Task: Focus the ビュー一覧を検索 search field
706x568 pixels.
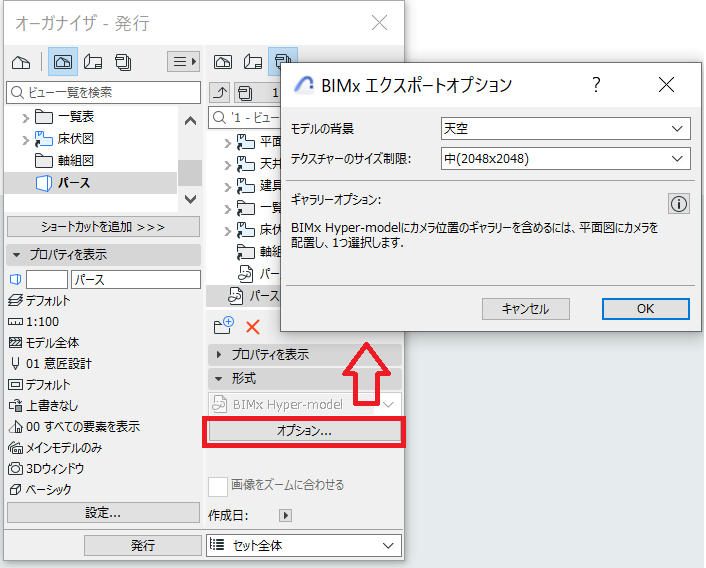Action: click(x=104, y=92)
